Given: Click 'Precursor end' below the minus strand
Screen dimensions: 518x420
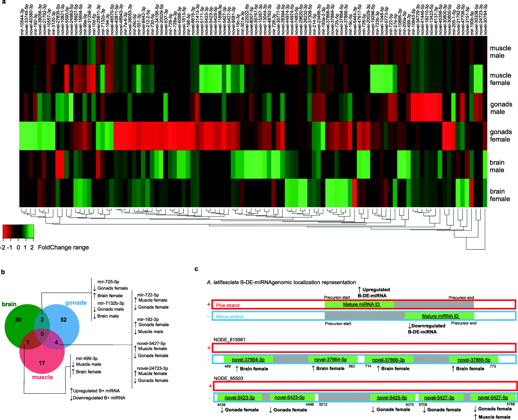Looking at the screenshot, I should tap(463, 323).
